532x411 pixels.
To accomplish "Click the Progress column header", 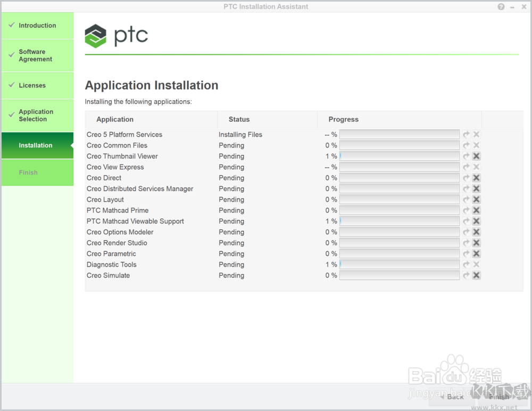I will click(400, 119).
